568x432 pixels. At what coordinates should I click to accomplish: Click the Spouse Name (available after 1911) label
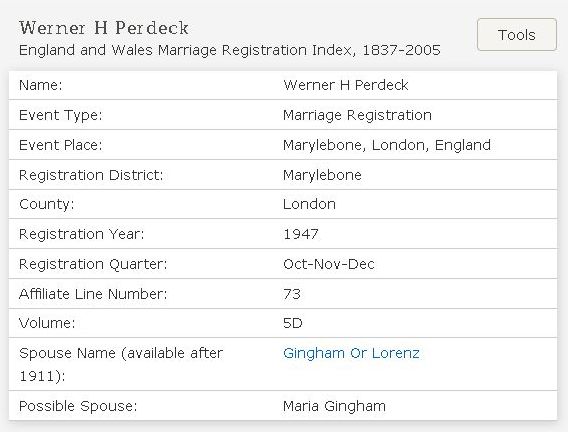[121, 364]
